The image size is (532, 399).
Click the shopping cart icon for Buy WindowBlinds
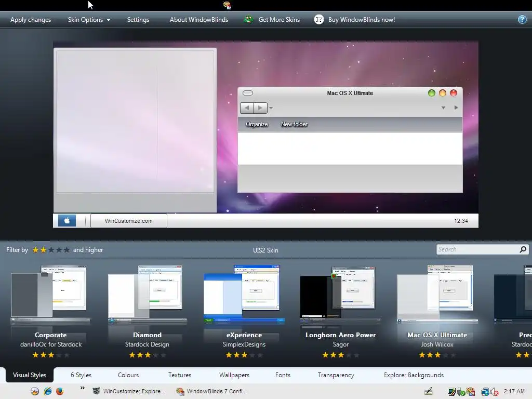[x=318, y=20]
